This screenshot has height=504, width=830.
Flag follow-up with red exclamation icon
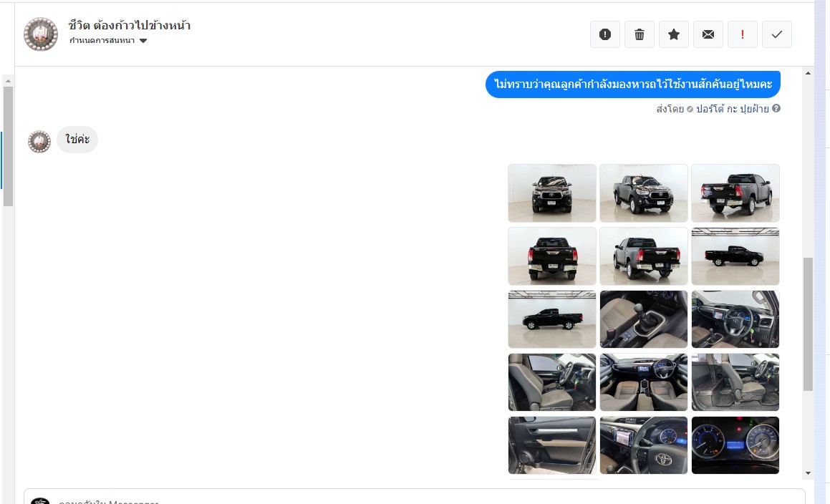tap(743, 34)
